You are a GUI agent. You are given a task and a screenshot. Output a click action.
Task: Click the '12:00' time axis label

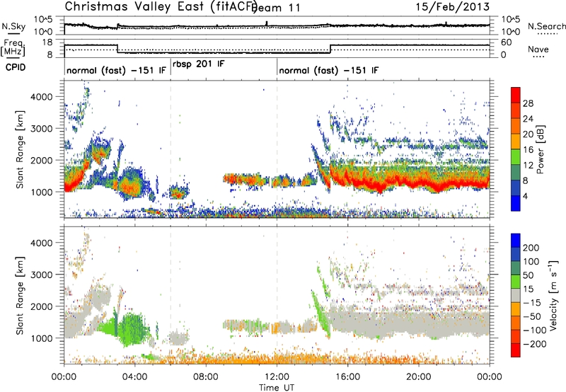click(277, 377)
